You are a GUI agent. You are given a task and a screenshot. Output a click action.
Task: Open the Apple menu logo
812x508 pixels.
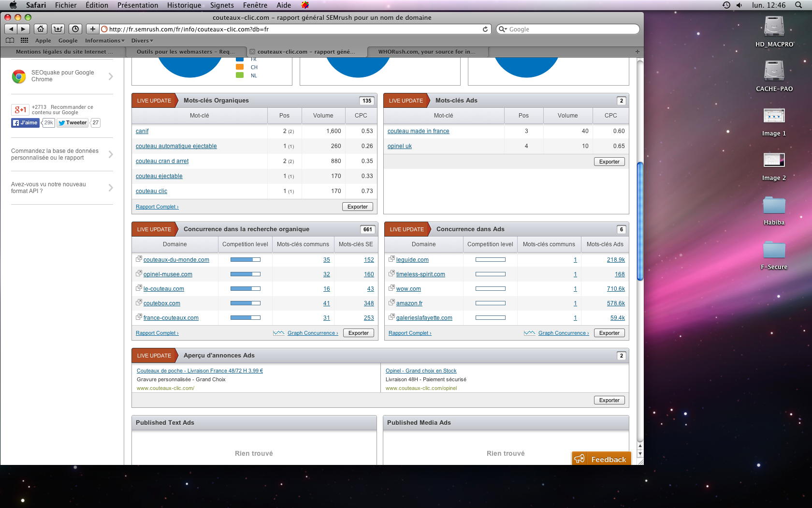13,5
